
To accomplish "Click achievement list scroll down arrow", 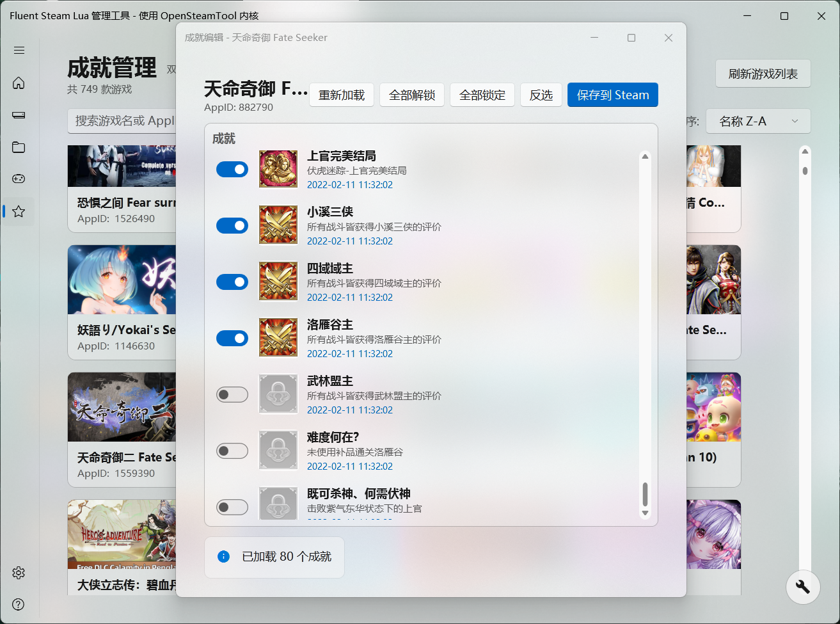I will pyautogui.click(x=645, y=513).
